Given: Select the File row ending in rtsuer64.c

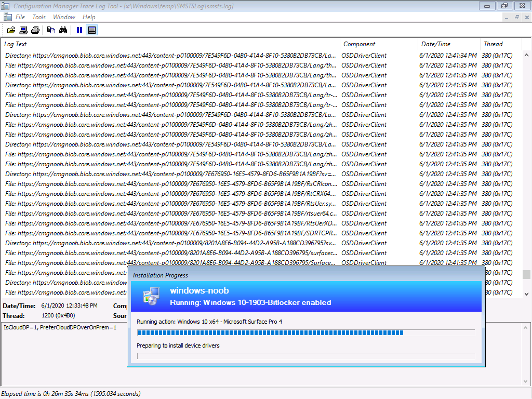Looking at the screenshot, I should (x=261, y=214).
